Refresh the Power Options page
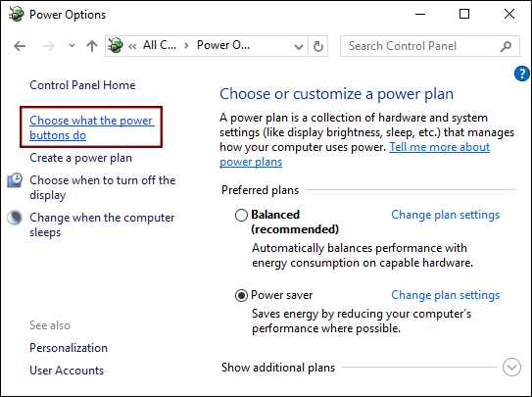 pos(317,46)
